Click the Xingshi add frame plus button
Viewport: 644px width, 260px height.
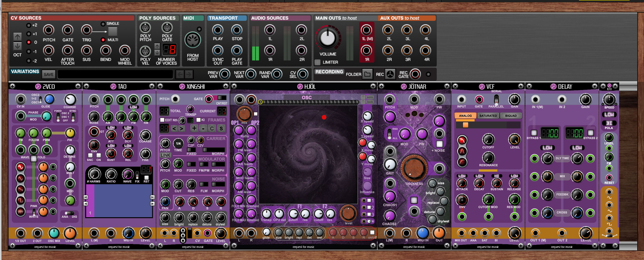point(194,128)
